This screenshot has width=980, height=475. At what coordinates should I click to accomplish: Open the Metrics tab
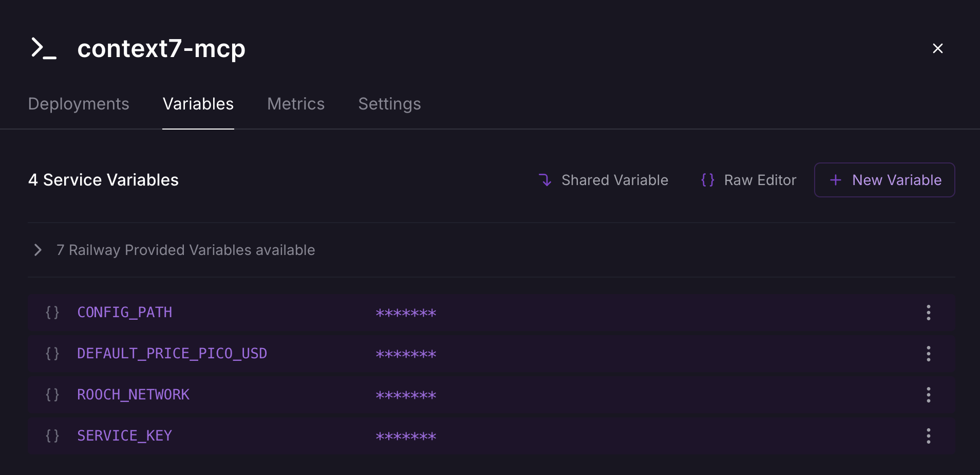click(x=296, y=104)
